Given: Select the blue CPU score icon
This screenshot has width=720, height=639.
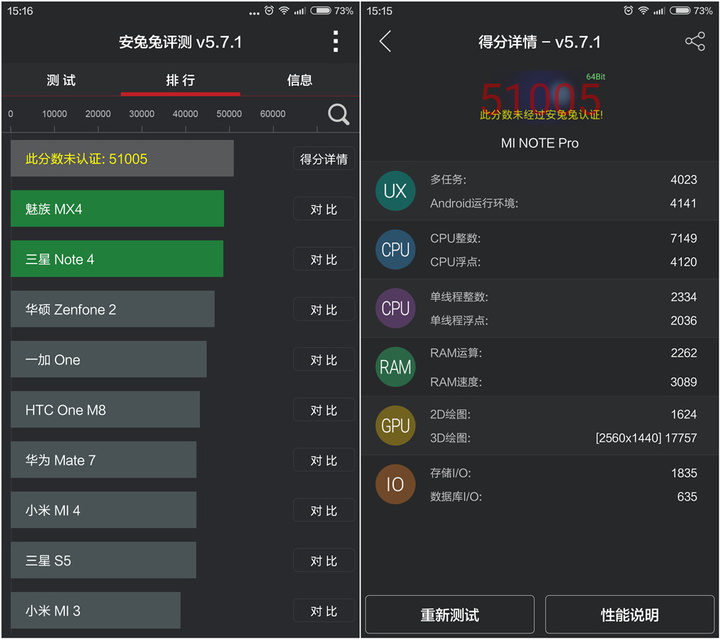Looking at the screenshot, I should pyautogui.click(x=395, y=250).
